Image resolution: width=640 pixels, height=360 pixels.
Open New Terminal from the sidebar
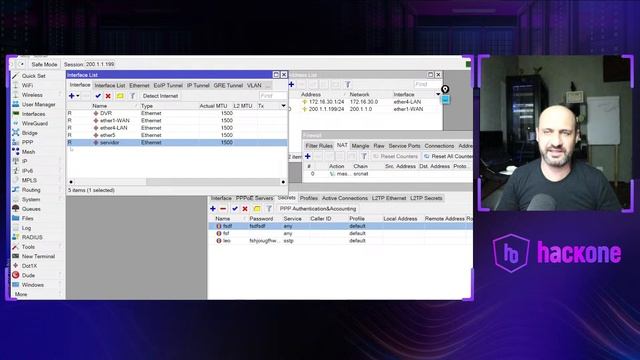[38, 256]
